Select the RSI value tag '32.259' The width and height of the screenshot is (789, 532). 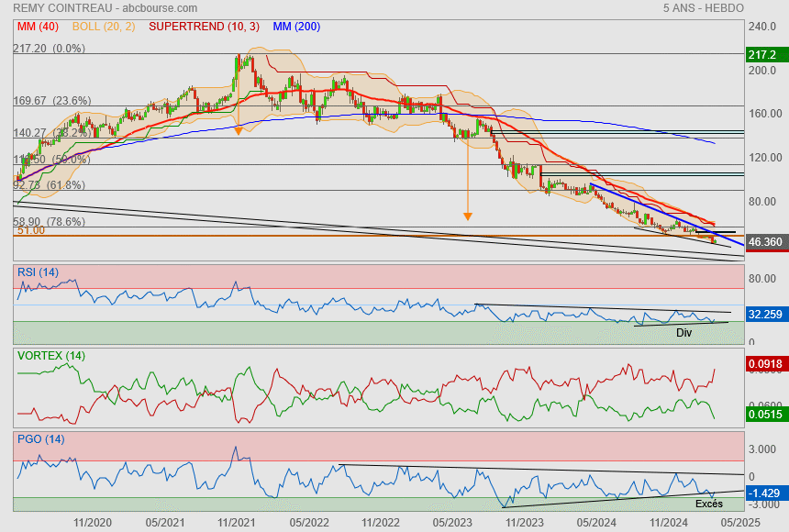(x=765, y=315)
